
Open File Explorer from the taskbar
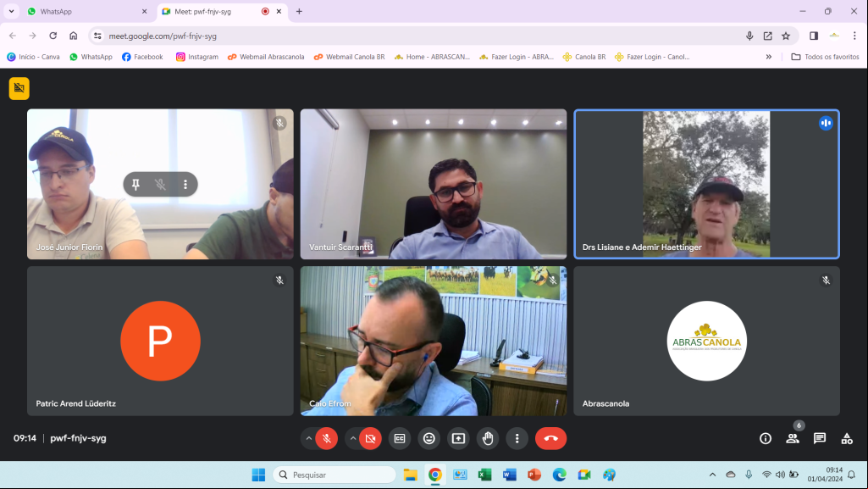pyautogui.click(x=410, y=475)
